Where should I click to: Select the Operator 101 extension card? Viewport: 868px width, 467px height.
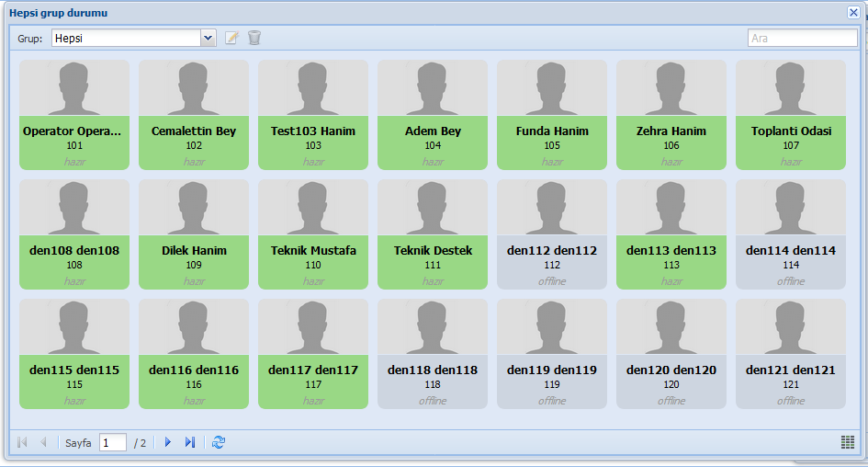pos(74,115)
